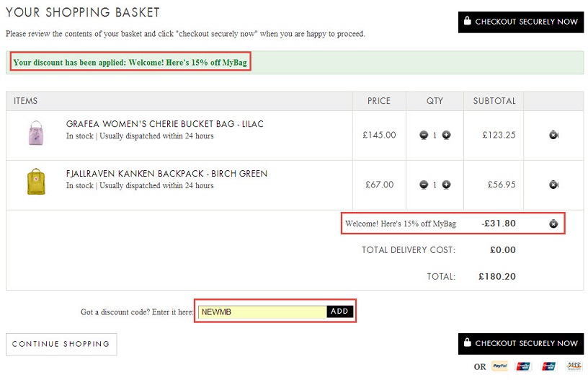Open Grafea Women's Cherie Bucket Bag product link
This screenshot has height=380, width=588.
pyautogui.click(x=164, y=124)
